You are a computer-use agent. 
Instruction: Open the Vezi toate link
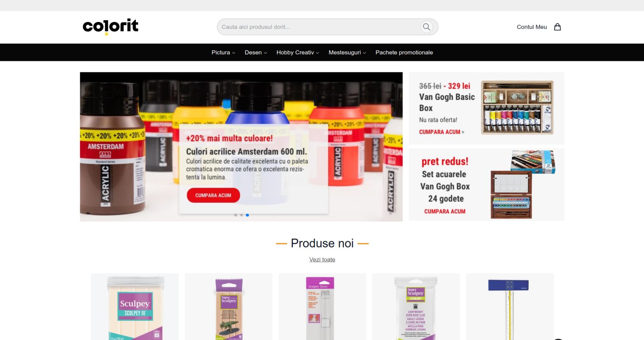click(x=322, y=259)
